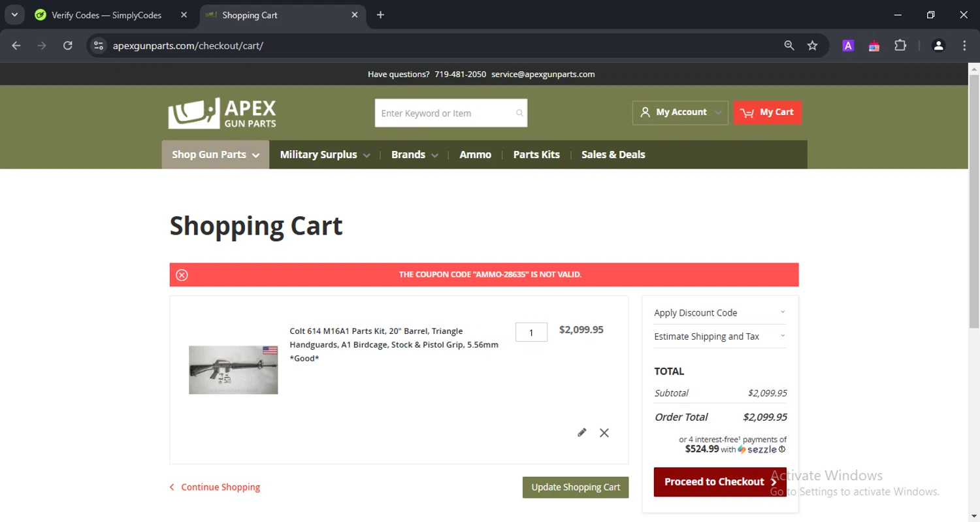This screenshot has width=980, height=522.
Task: Go to Sales & Deals
Action: click(x=613, y=155)
